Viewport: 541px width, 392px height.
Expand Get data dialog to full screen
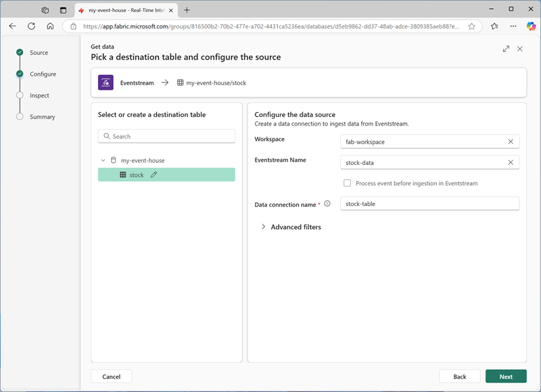click(x=506, y=49)
